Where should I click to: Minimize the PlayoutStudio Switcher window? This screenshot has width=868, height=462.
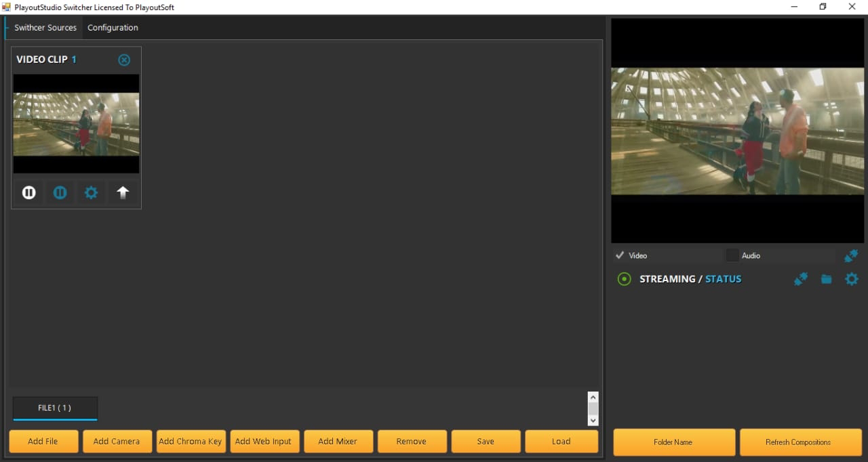[794, 7]
